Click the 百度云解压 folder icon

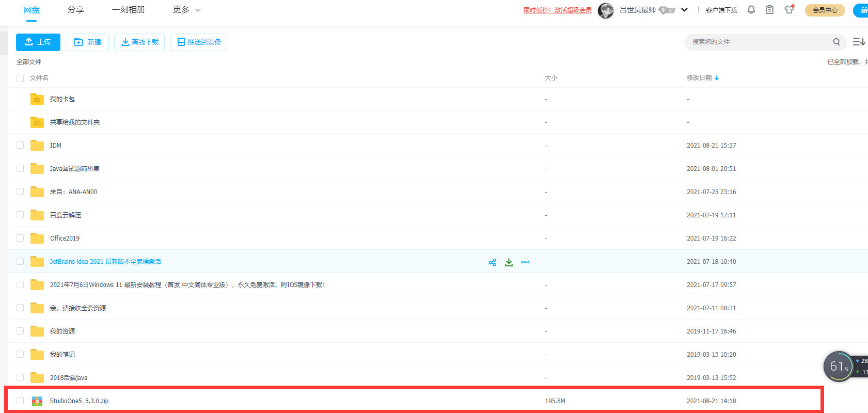[37, 215]
